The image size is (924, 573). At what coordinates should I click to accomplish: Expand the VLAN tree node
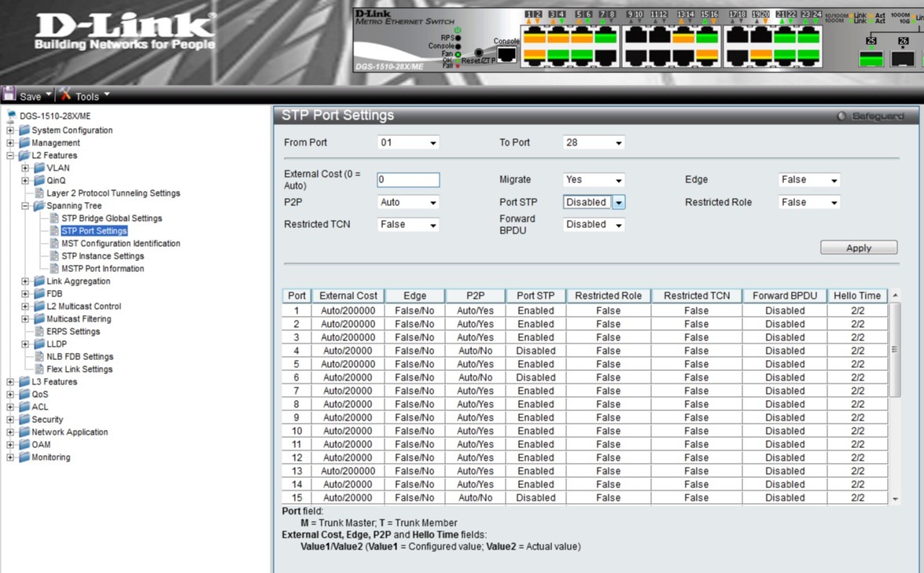tap(25, 168)
